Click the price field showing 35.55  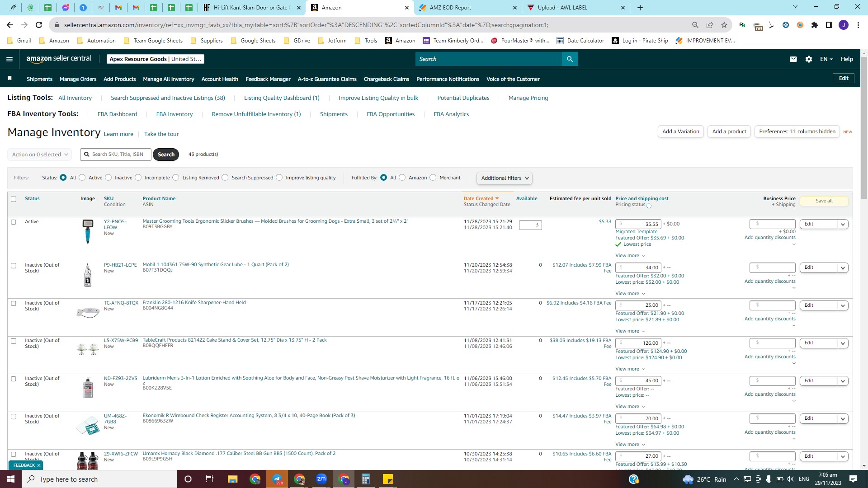(x=638, y=224)
